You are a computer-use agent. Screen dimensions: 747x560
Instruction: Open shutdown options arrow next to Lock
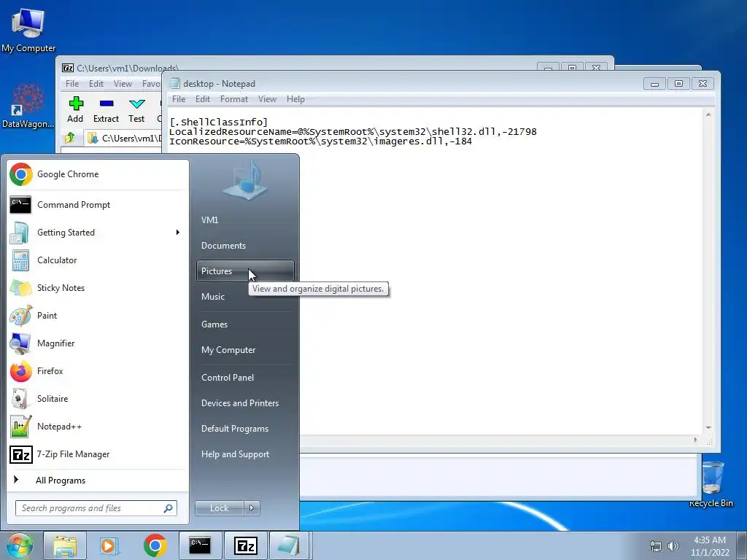point(252,508)
